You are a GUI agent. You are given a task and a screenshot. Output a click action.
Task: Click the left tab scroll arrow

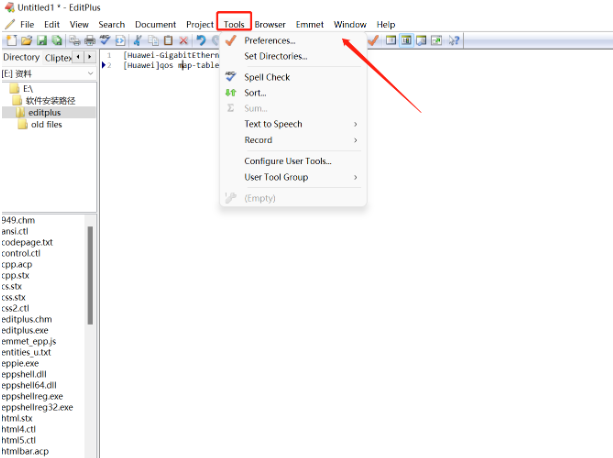pyautogui.click(x=79, y=57)
